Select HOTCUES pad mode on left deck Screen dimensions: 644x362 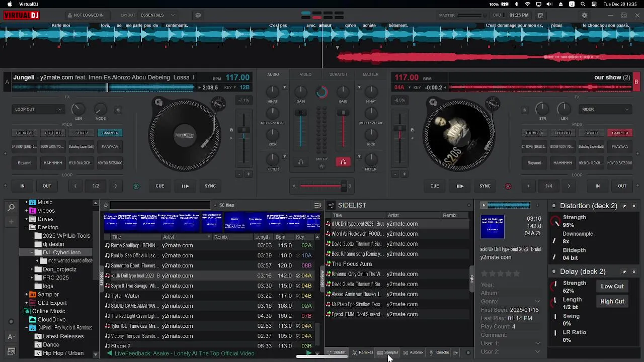[53, 133]
